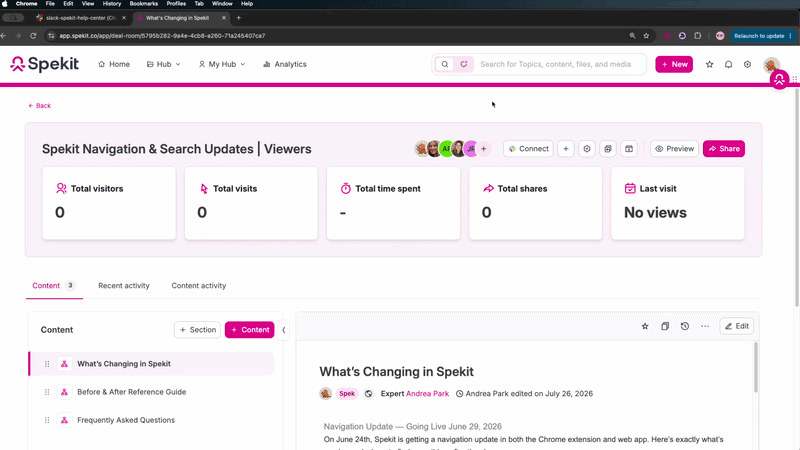Bookmark page with Chrome star icon
Screen dimensions: 800x450
[x=646, y=36]
